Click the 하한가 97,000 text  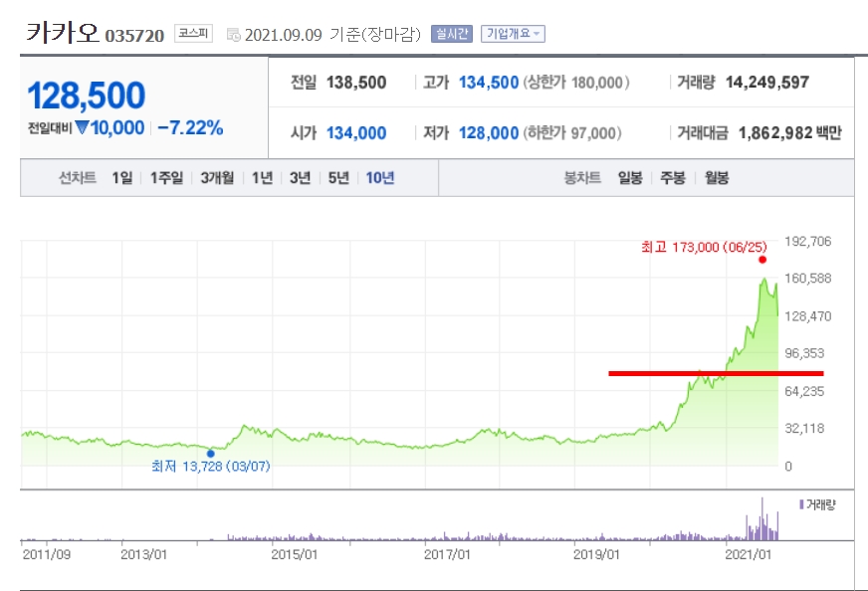[x=572, y=132]
